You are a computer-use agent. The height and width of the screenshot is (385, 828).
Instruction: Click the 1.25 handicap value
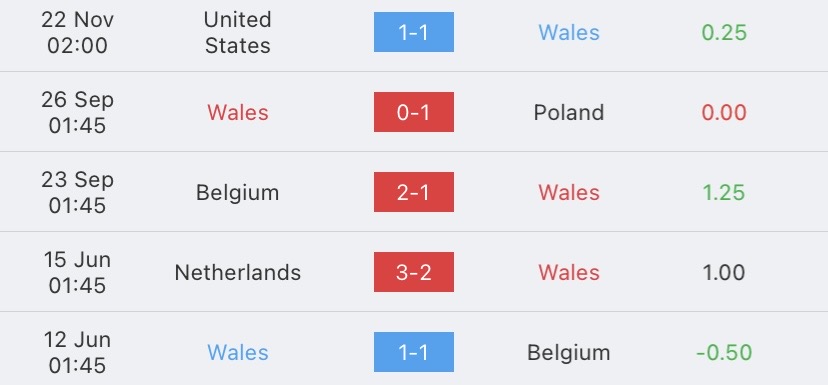[x=724, y=193]
